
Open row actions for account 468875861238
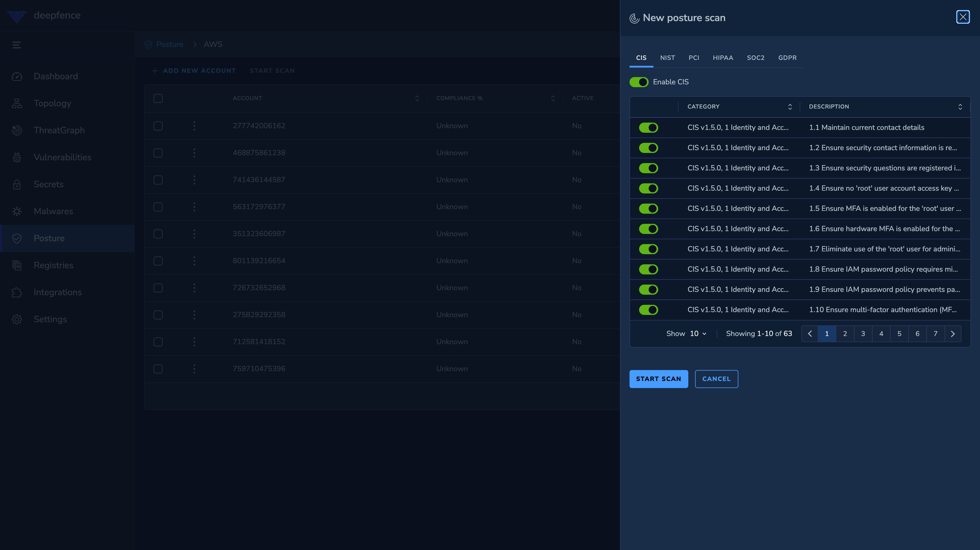coord(194,153)
